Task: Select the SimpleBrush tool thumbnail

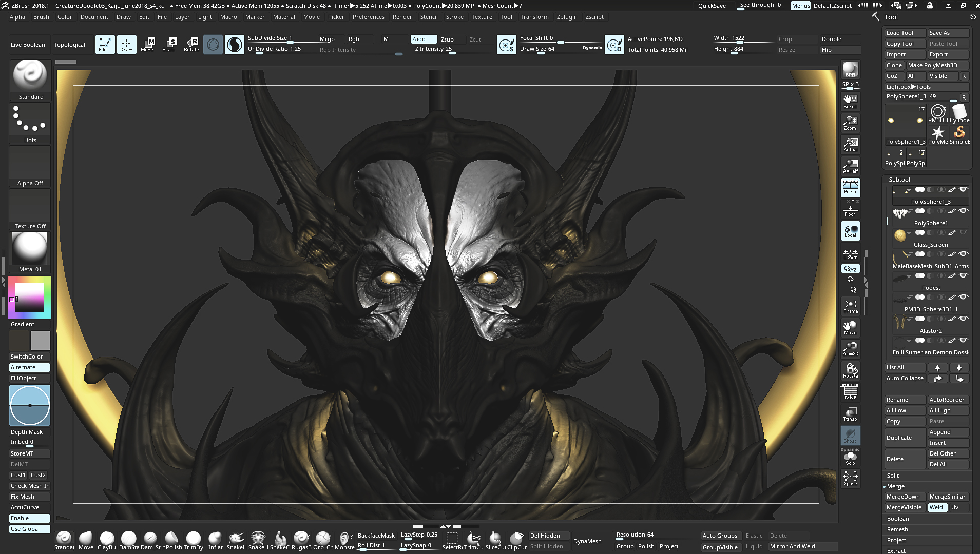Action: coord(959,135)
